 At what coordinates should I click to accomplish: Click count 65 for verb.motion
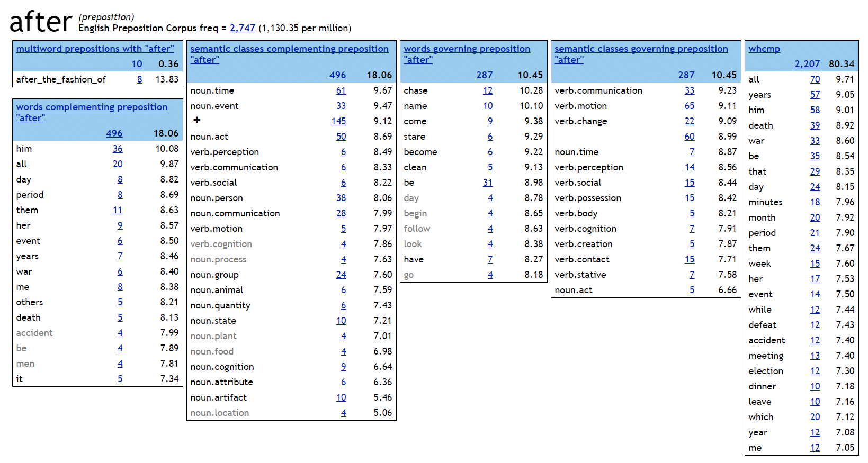pyautogui.click(x=689, y=106)
